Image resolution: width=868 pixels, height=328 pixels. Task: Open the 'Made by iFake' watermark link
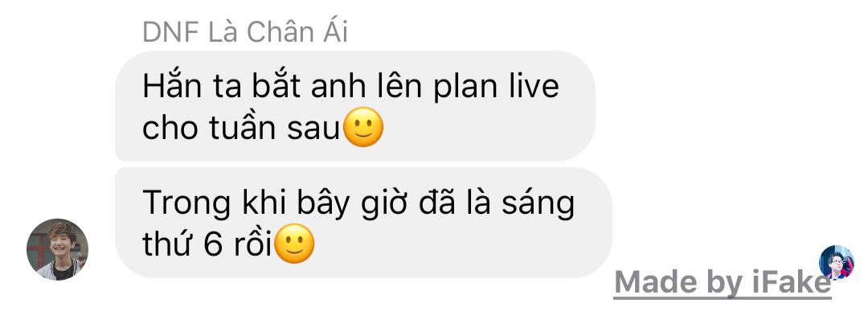(723, 282)
